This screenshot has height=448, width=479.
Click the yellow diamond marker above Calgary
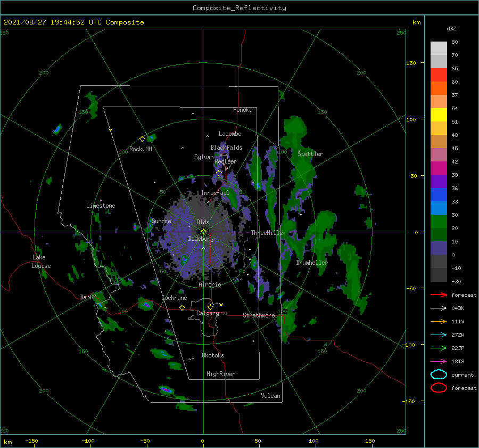click(210, 307)
